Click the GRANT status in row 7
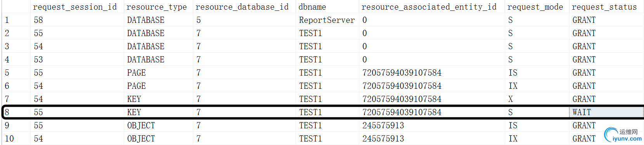The width and height of the screenshot is (644, 145). (606, 99)
